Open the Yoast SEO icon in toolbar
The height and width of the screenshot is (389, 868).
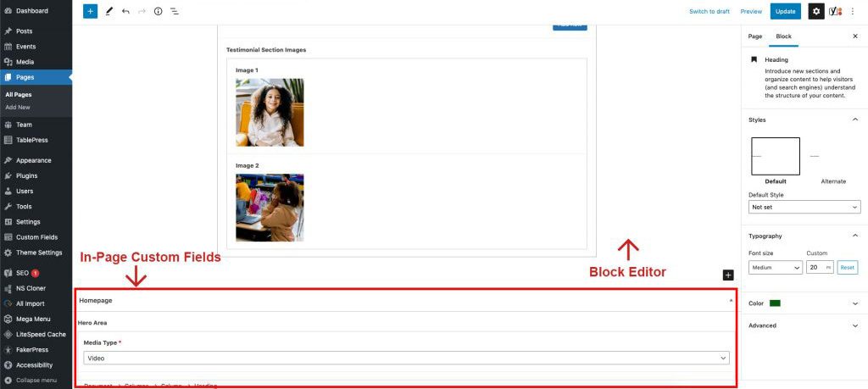(x=835, y=11)
